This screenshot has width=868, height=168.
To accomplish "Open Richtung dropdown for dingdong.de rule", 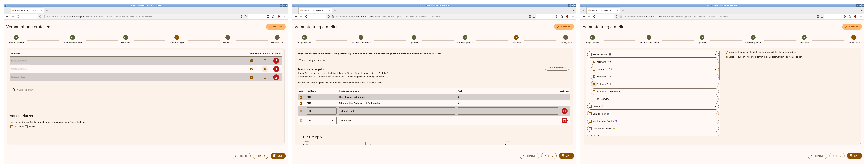I will pyautogui.click(x=322, y=111).
